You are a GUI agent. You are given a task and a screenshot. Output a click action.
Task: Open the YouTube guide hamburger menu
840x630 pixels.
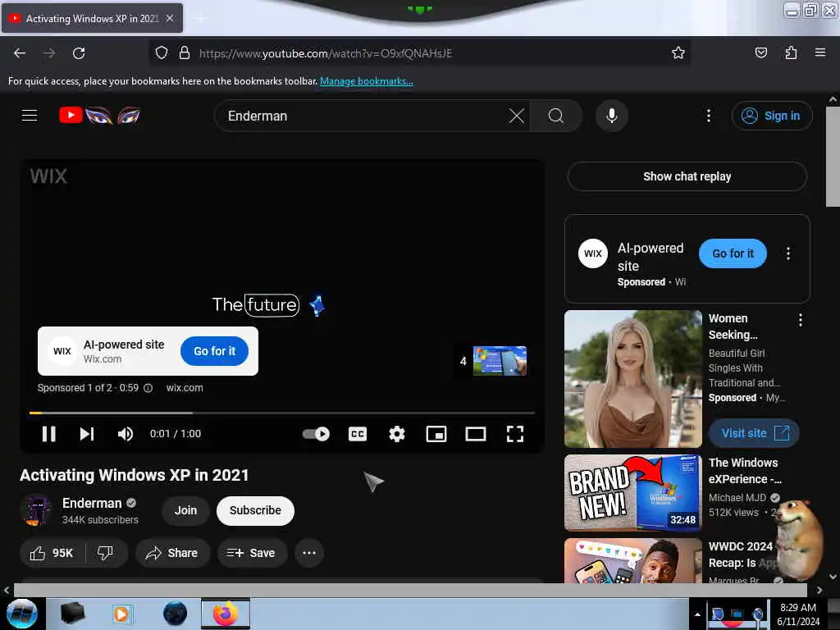(x=30, y=115)
